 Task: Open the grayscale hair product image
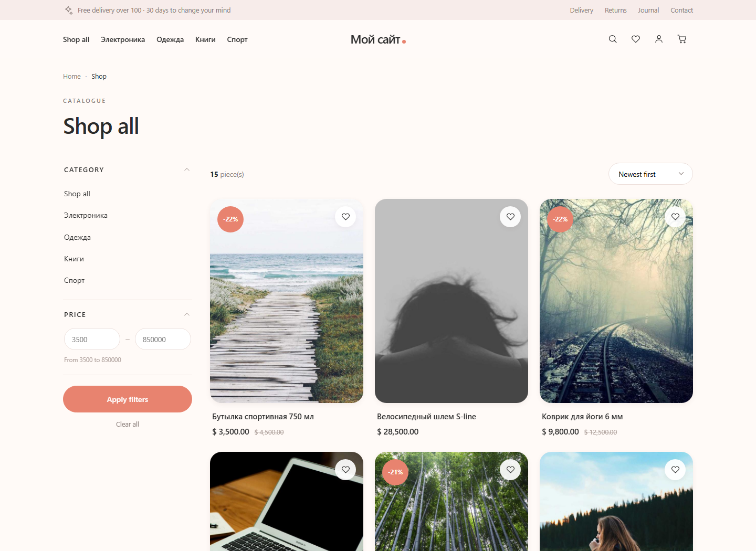[451, 301]
